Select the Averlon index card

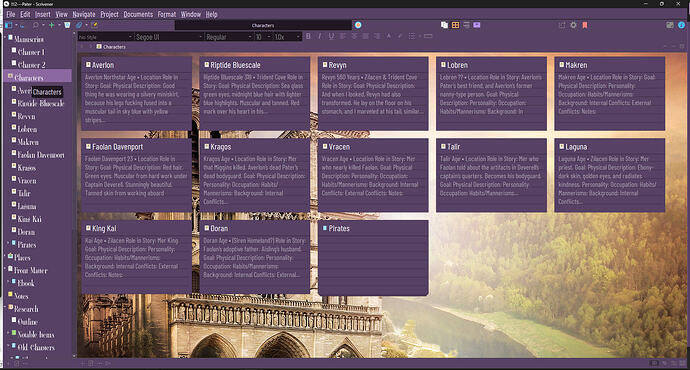coord(136,93)
